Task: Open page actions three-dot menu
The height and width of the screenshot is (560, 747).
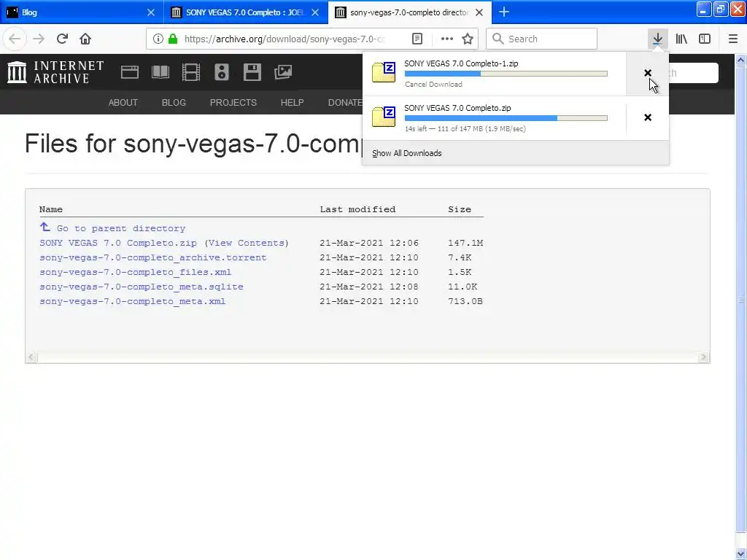Action: (447, 39)
